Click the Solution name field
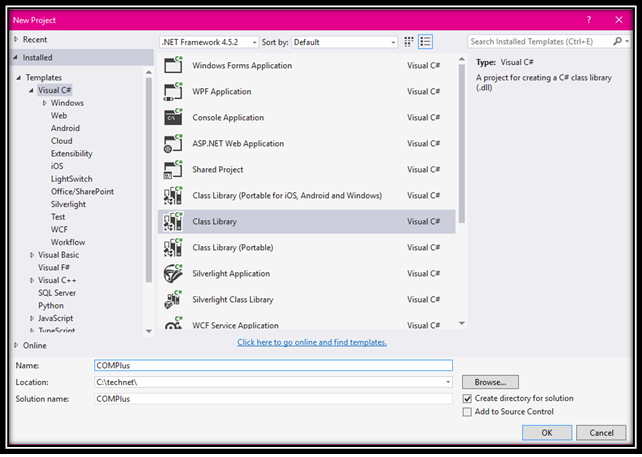 click(x=273, y=399)
